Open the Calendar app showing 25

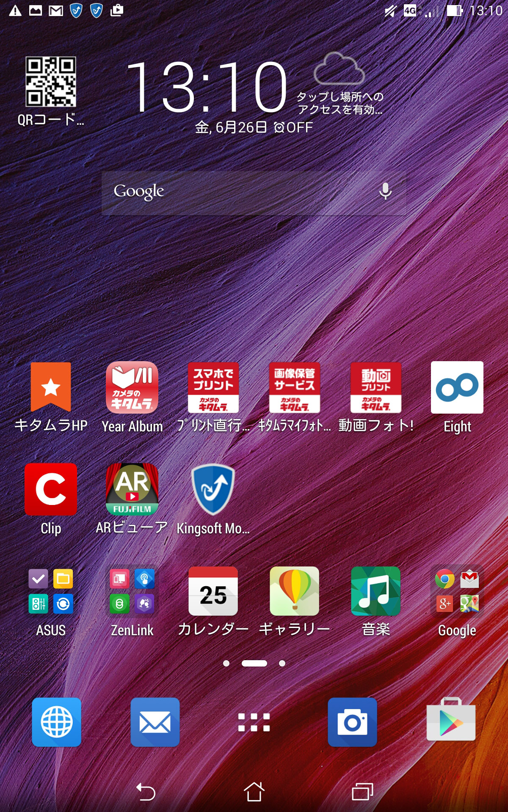coord(213,591)
